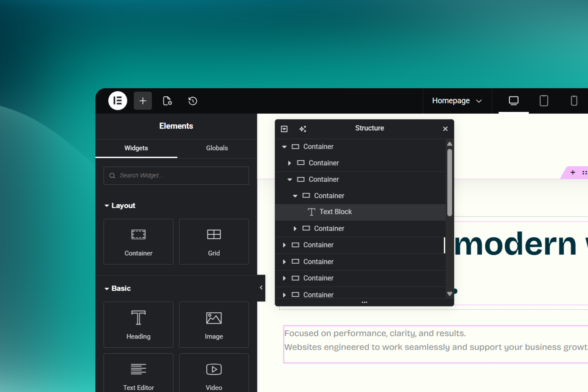Viewport: 588px width, 392px height.
Task: Open the page settings document icon
Action: 167,101
